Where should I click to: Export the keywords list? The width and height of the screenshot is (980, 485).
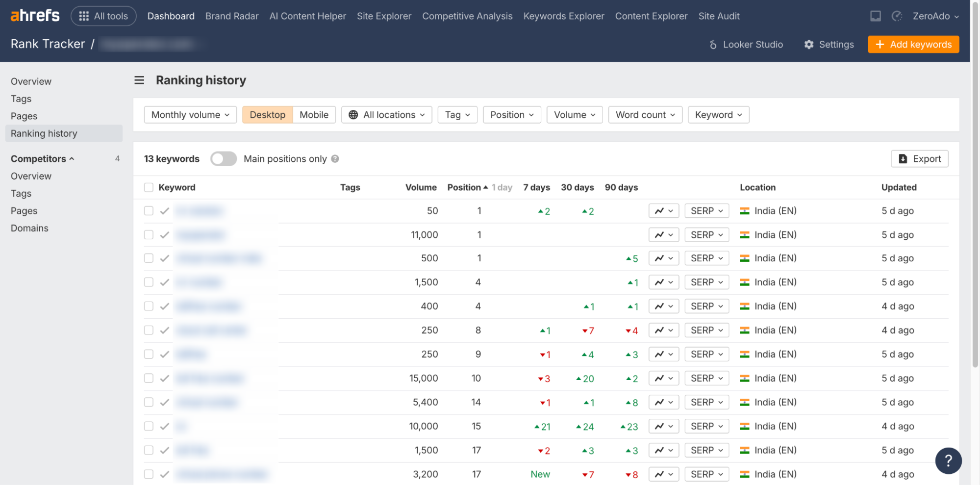point(919,159)
